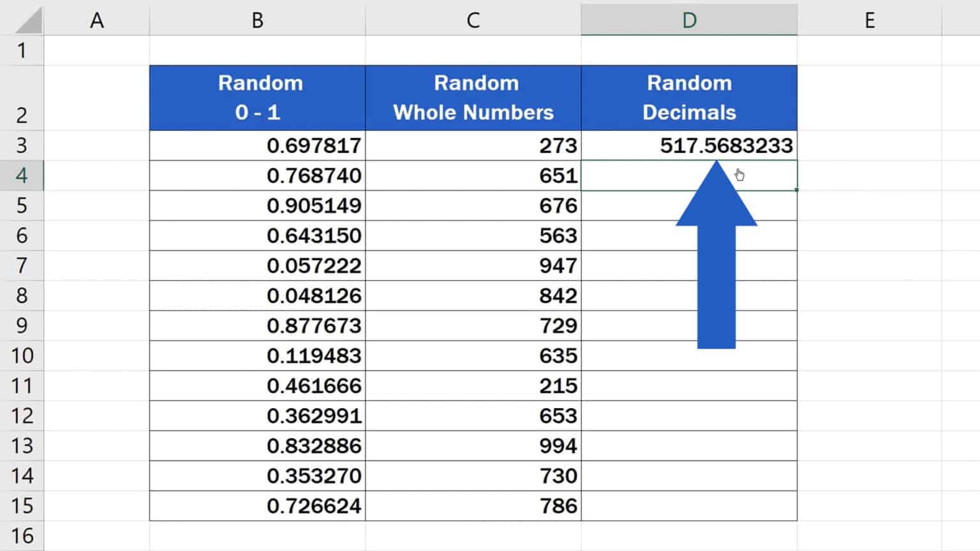The image size is (980, 551).
Task: Select whole number cell 215
Action: click(473, 385)
